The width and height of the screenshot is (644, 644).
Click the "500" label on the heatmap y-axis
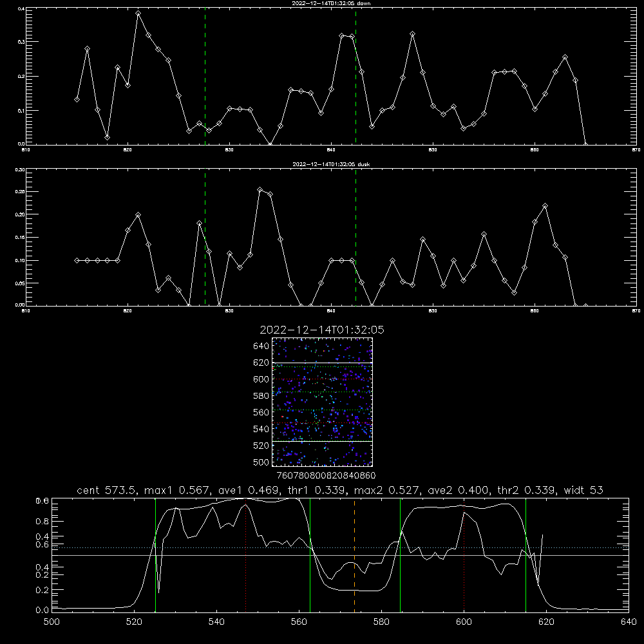coord(261,462)
